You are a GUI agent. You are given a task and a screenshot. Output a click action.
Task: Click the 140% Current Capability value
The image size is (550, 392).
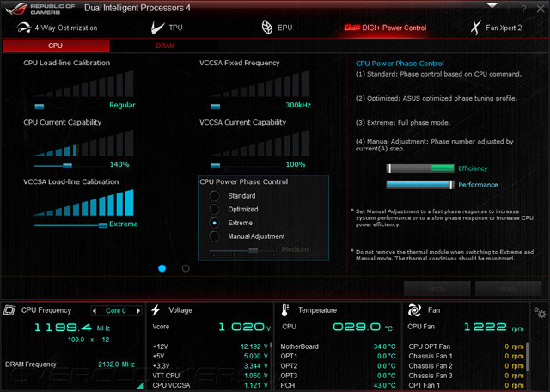pyautogui.click(x=119, y=164)
